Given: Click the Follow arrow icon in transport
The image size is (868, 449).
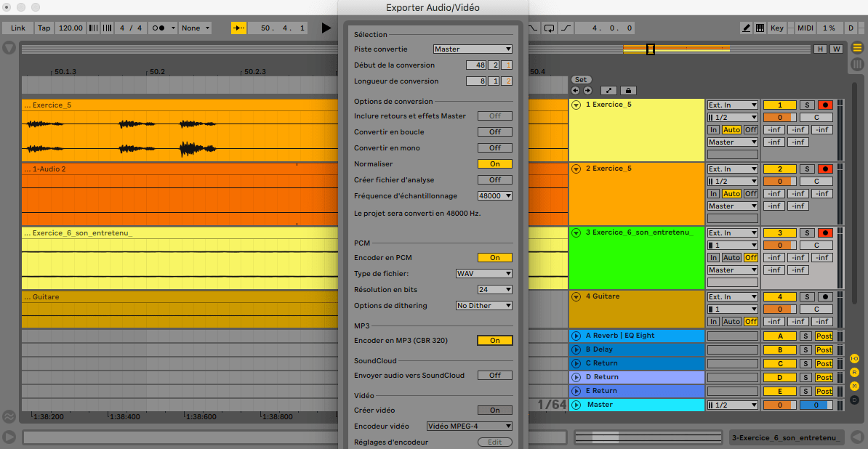Looking at the screenshot, I should [238, 28].
